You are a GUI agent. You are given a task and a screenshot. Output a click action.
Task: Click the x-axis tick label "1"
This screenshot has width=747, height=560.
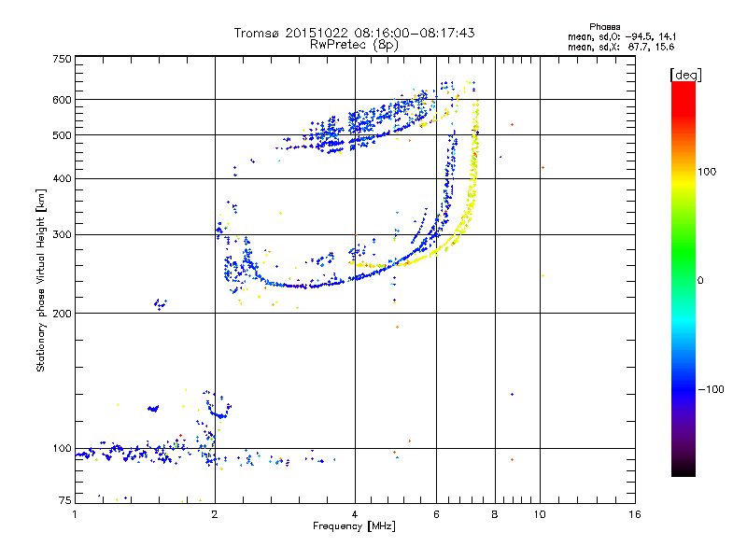coord(75,514)
